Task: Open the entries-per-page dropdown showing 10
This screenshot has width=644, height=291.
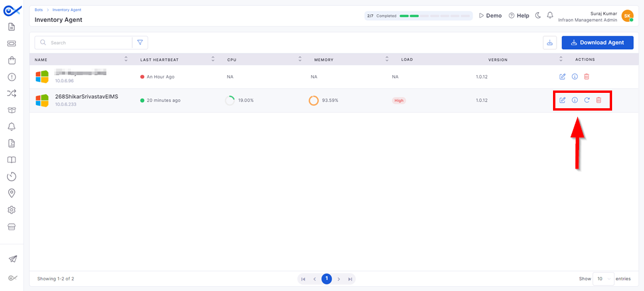Action: [603, 279]
